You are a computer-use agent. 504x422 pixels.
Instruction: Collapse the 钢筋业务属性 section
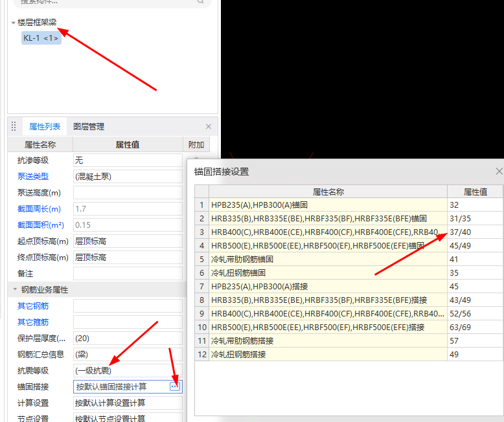(x=15, y=289)
